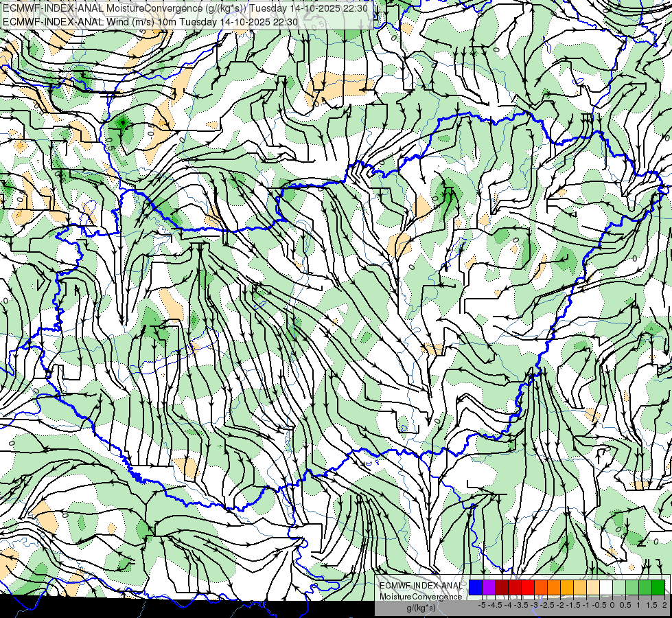
Task: Click the amber swatch between -2 and -1.5
Action: [x=567, y=587]
